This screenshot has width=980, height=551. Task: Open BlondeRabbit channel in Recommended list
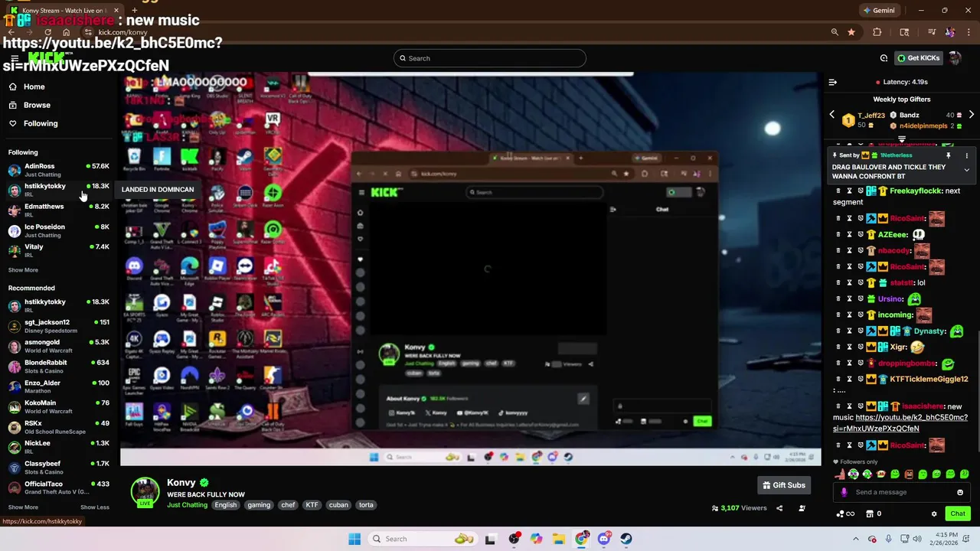58,367
